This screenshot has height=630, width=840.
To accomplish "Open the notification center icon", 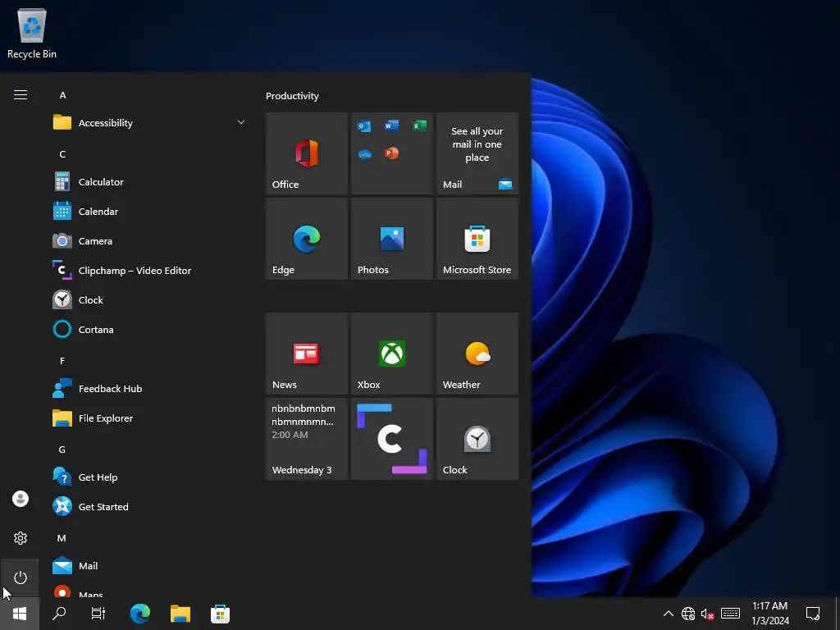I will click(813, 614).
